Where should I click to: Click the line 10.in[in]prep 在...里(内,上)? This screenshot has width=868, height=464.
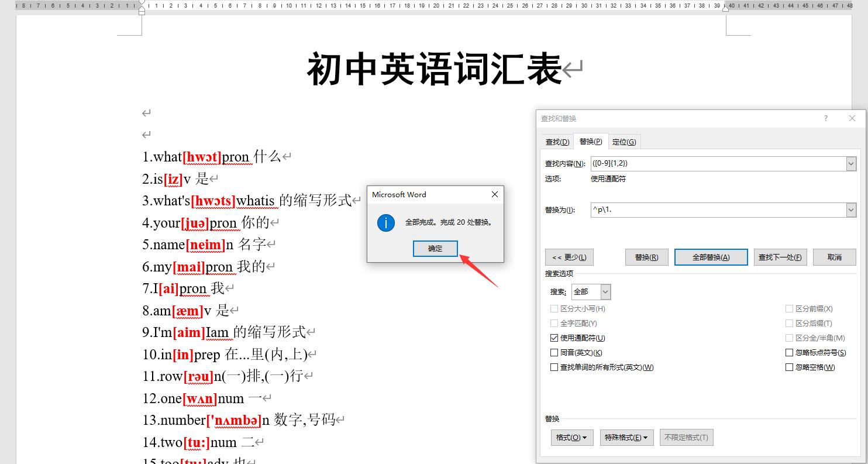225,354
